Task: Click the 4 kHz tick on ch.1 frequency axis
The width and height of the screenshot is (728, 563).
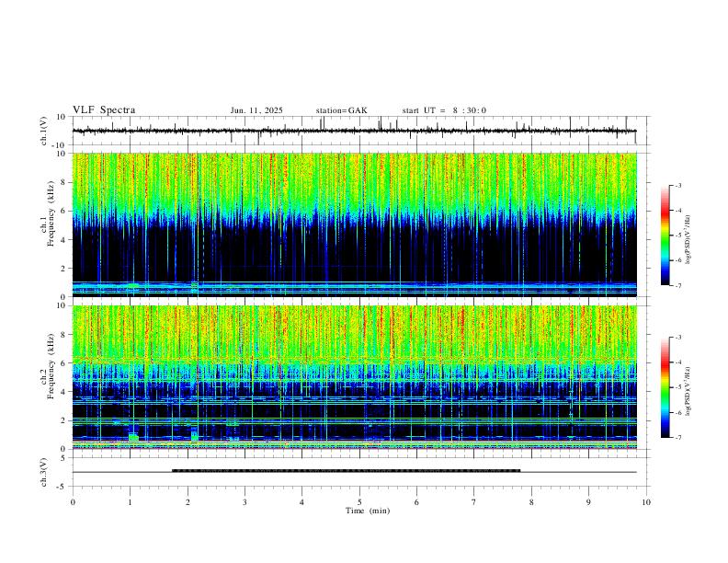Action: pos(63,240)
